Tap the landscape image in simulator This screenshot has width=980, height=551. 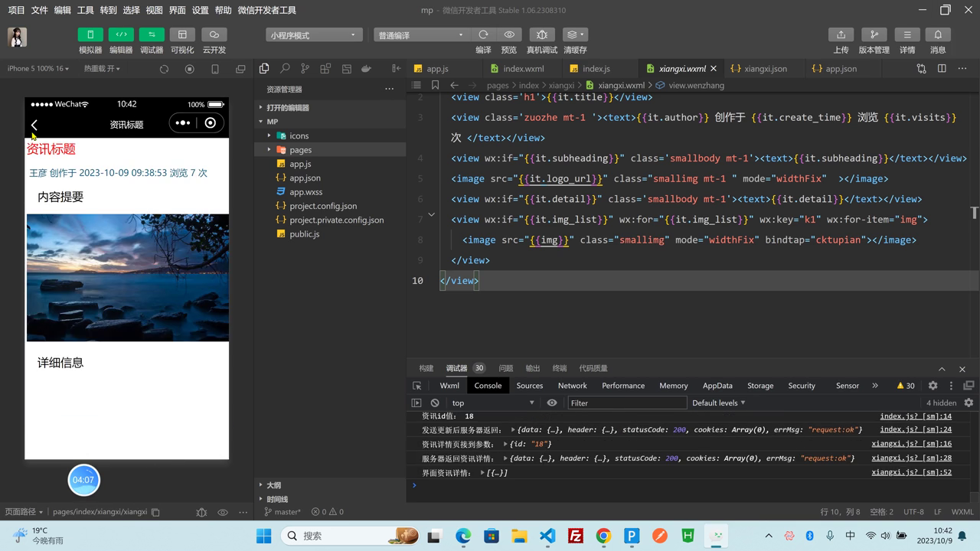[127, 278]
